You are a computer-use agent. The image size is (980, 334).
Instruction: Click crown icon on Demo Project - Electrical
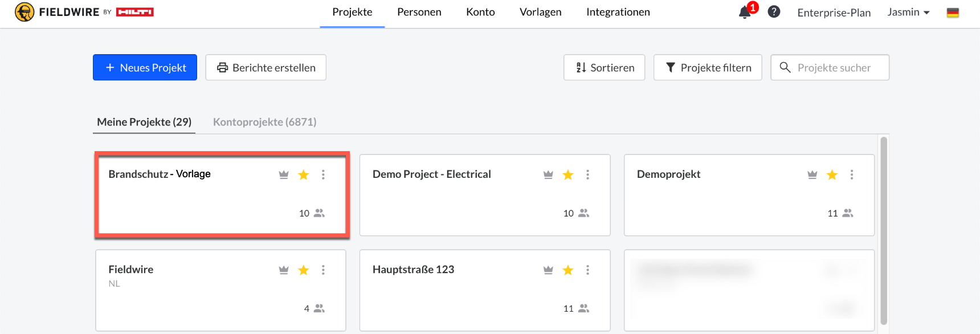point(548,174)
